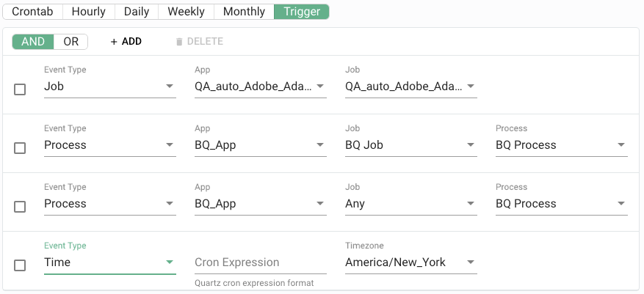
Task: Expand the first row's Job Event Type dropdown
Action: 109,87
